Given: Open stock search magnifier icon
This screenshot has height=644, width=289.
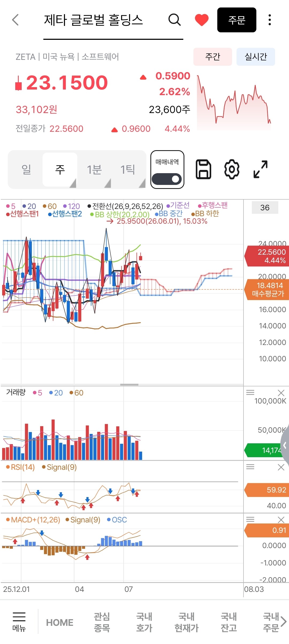Looking at the screenshot, I should coord(174,20).
